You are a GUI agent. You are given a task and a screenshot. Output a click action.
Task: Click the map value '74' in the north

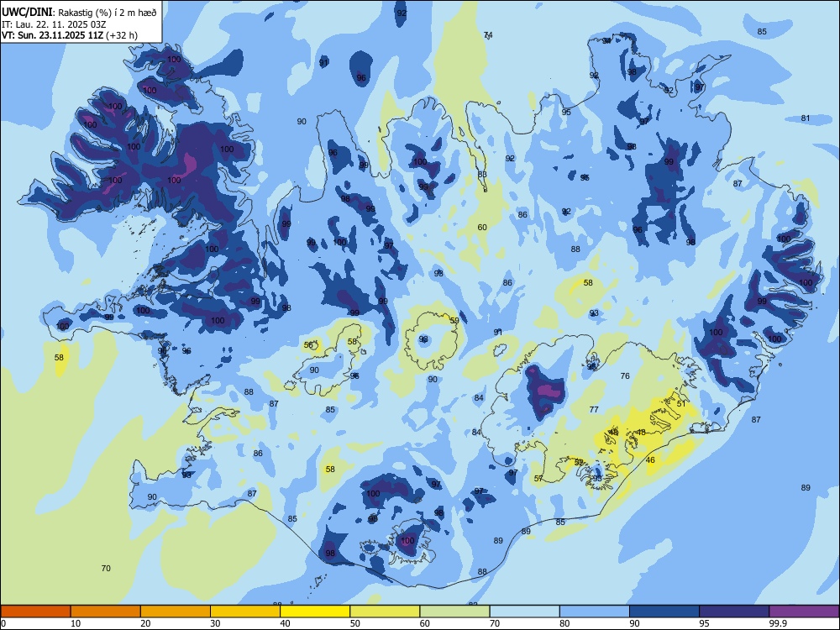(x=488, y=35)
